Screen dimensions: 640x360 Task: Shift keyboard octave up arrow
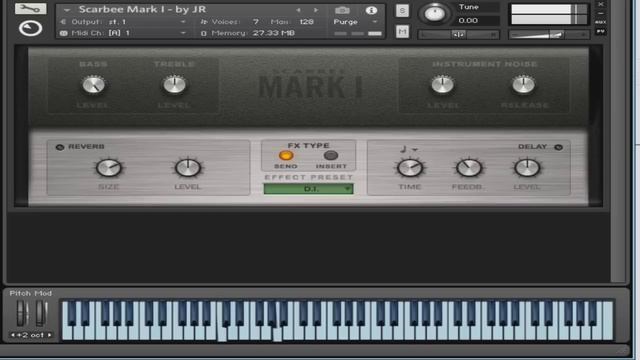50,335
